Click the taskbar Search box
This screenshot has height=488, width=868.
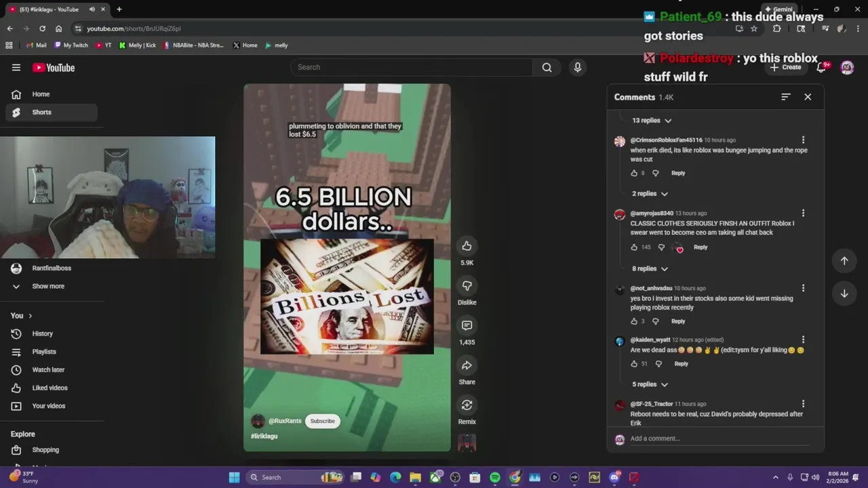(294, 477)
